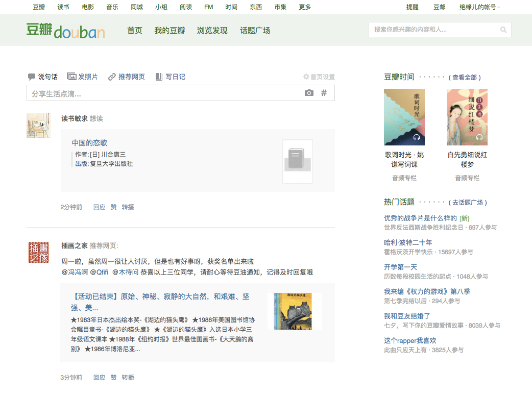Image resolution: width=532 pixels, height=395 pixels.
Task: Open the 更多 menu in top bar
Action: [305, 7]
